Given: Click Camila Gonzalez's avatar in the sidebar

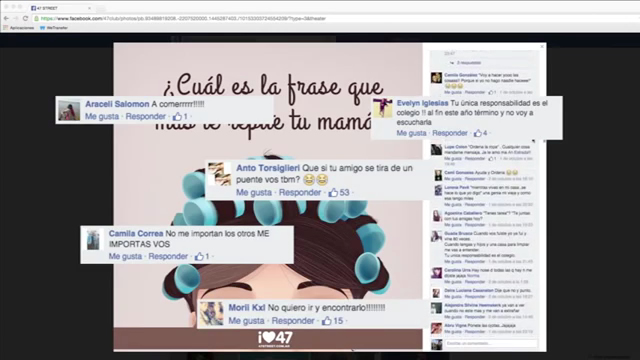Looking at the screenshot, I should (436, 78).
